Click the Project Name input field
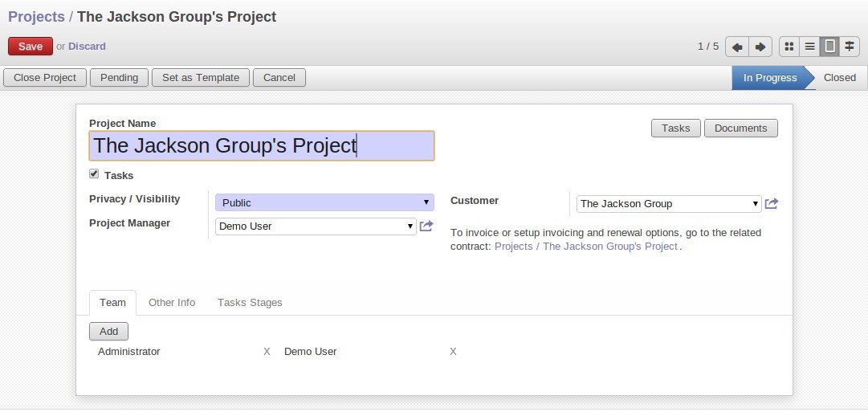The width and height of the screenshot is (868, 412). pos(262,145)
